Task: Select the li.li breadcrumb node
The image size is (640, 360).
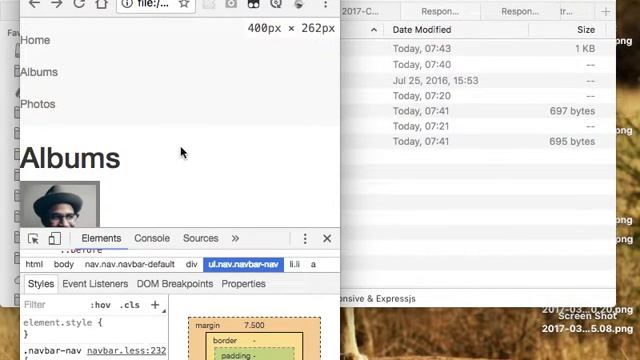Action: (x=295, y=264)
